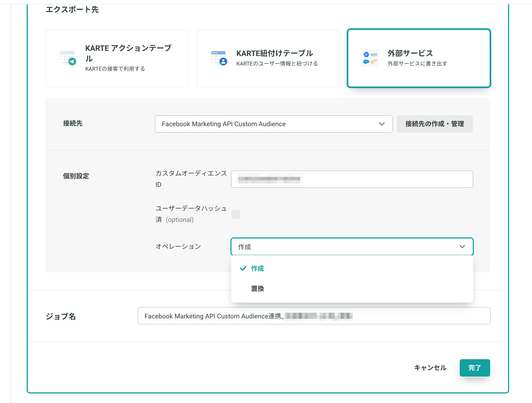Image resolution: width=532 pixels, height=403 pixels.
Task: Click the オペレーション dropdown chevron arrow
Action: coord(462,247)
